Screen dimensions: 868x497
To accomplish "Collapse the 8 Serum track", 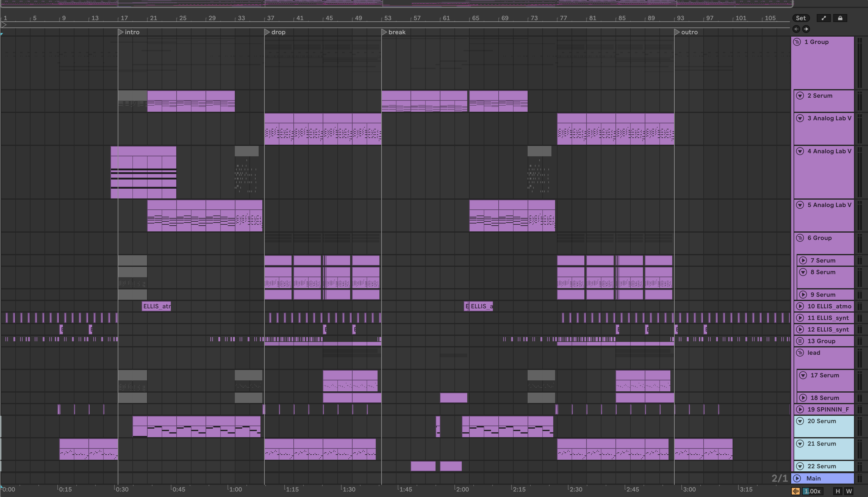I will pyautogui.click(x=803, y=272).
